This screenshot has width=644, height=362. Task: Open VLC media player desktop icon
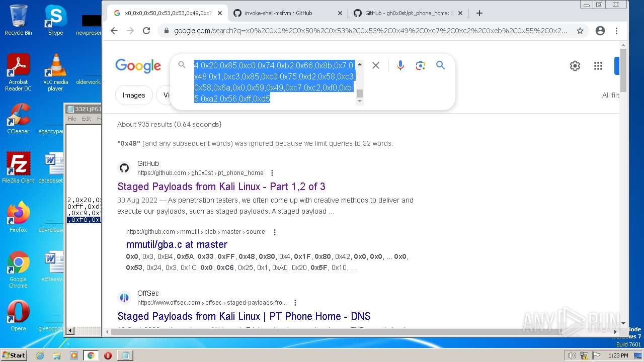click(55, 72)
